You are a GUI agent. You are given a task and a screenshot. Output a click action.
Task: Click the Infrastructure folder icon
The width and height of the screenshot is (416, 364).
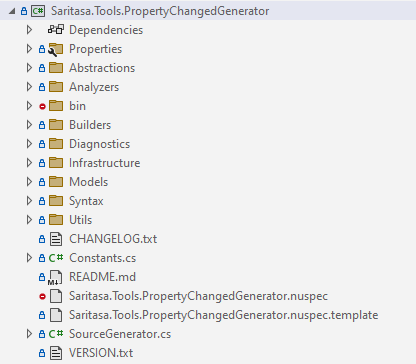pyautogui.click(x=56, y=163)
